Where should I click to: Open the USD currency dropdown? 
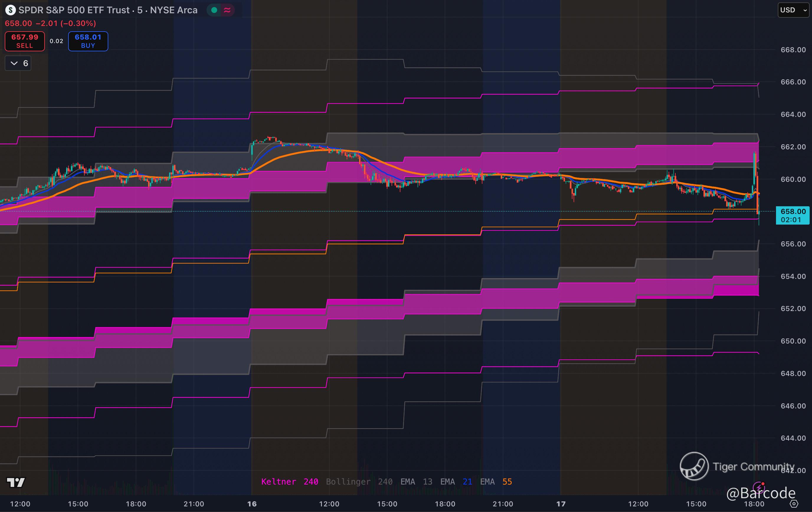pos(793,10)
